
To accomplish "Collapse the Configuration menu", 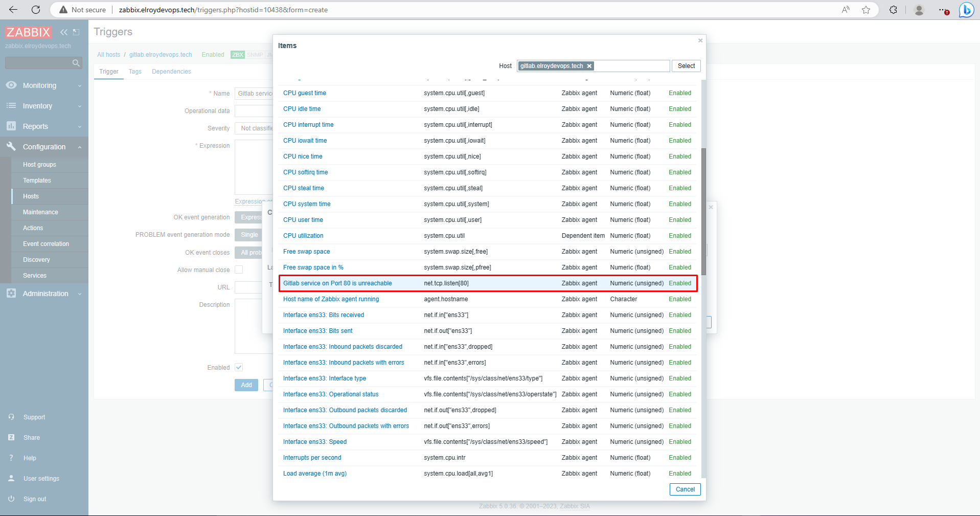I will pyautogui.click(x=44, y=147).
